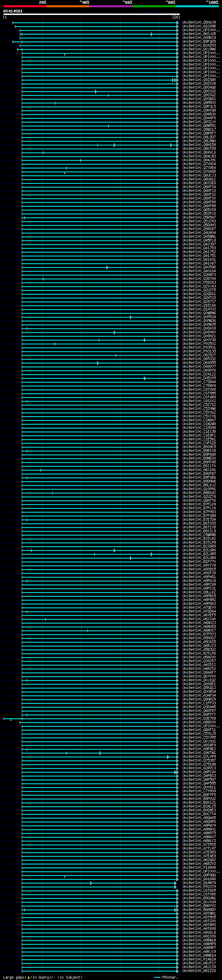The image size is (222, 980).
Task: Select hit label UniRef100_Q8H159
Action: tap(199, 145)
